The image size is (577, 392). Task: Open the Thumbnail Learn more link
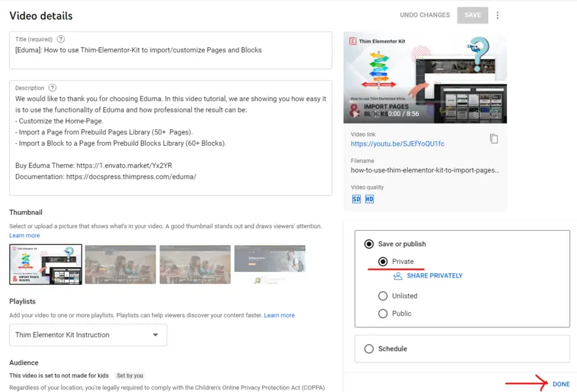click(24, 236)
